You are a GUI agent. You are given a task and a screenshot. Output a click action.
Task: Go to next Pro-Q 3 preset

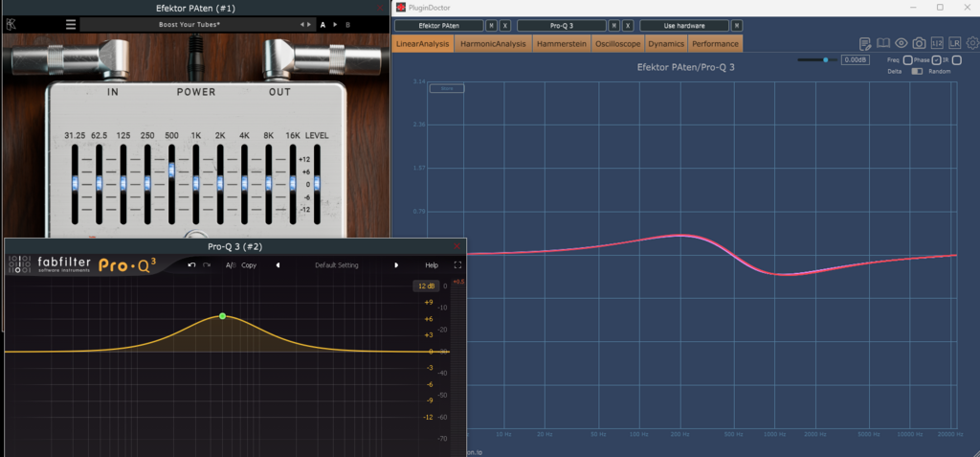click(x=396, y=264)
